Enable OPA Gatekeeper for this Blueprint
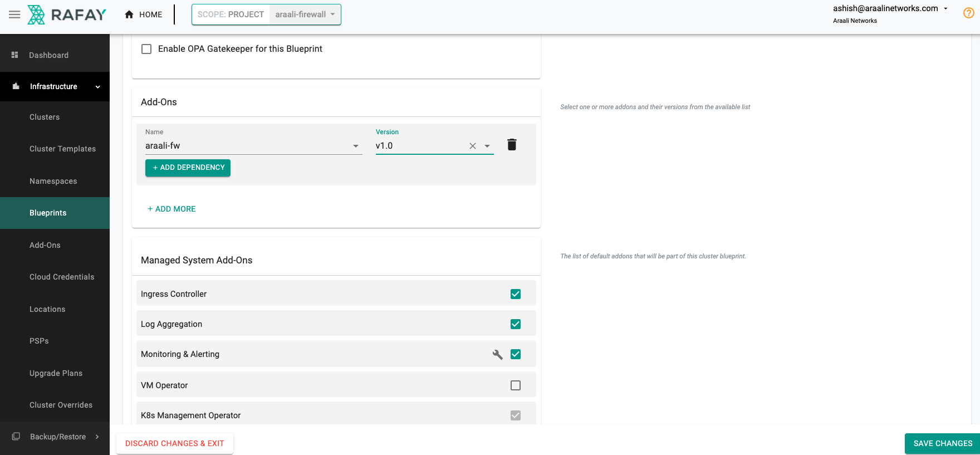 [146, 49]
